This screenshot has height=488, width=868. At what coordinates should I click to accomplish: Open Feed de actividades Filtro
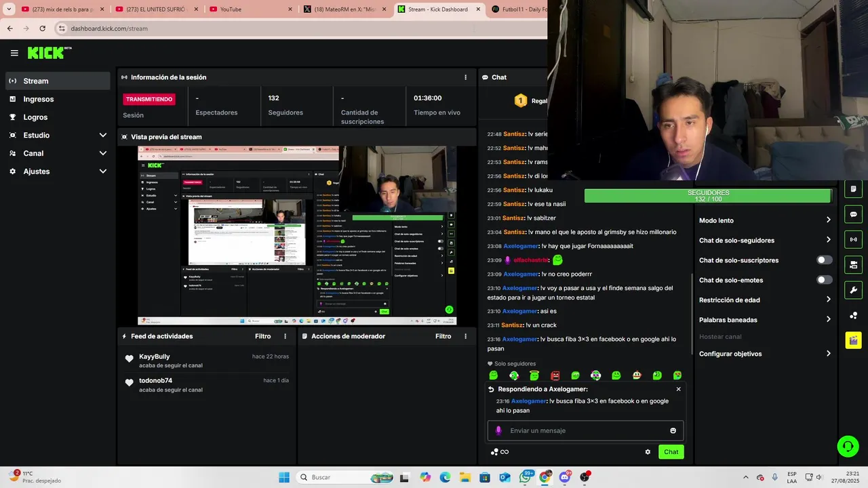click(x=262, y=336)
